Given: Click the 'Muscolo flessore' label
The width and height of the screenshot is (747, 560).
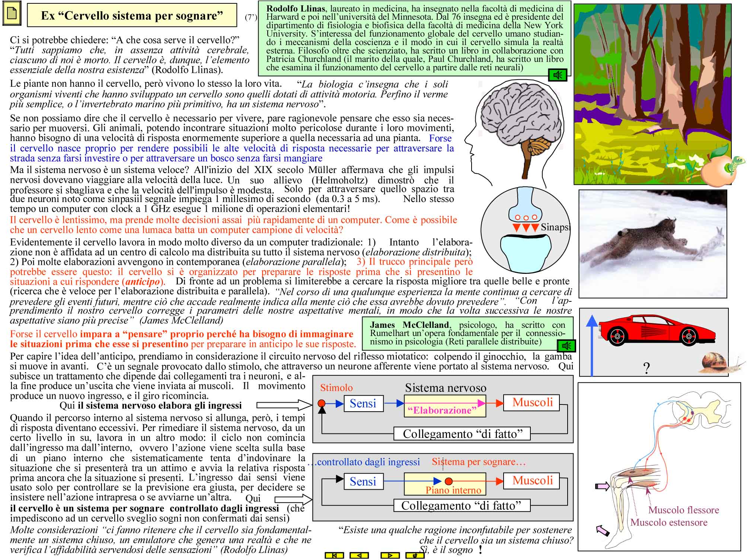Looking at the screenshot, I should (684, 510).
